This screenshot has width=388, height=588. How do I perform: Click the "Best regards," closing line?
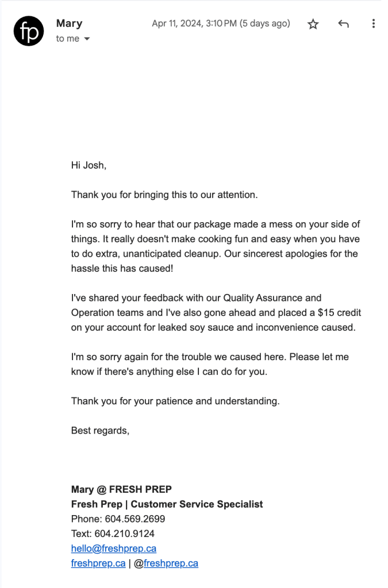click(101, 431)
